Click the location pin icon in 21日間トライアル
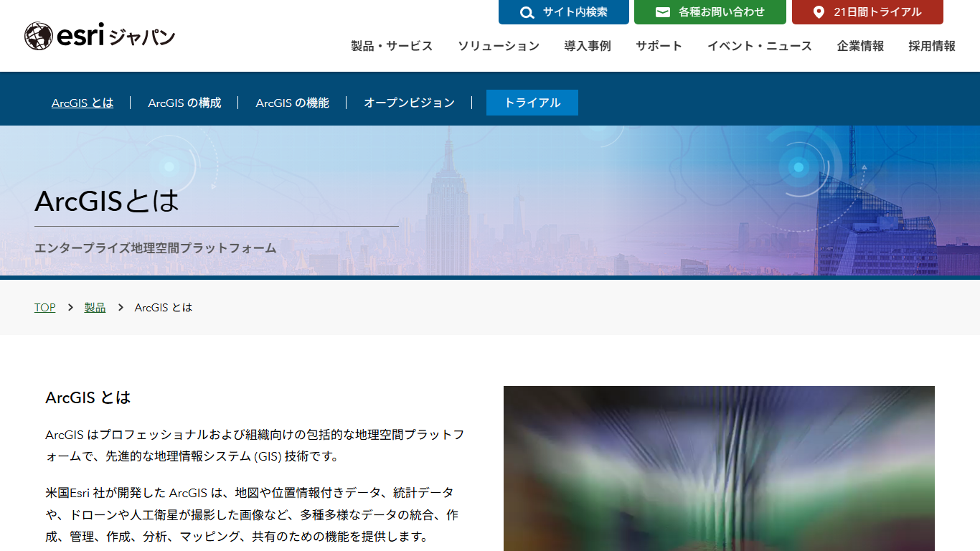This screenshot has height=551, width=980. pos(819,12)
